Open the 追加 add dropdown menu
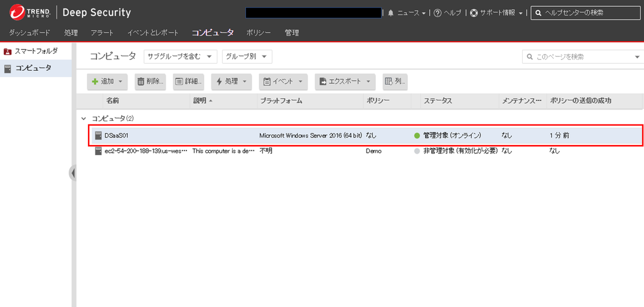This screenshot has width=644, height=307. click(107, 82)
